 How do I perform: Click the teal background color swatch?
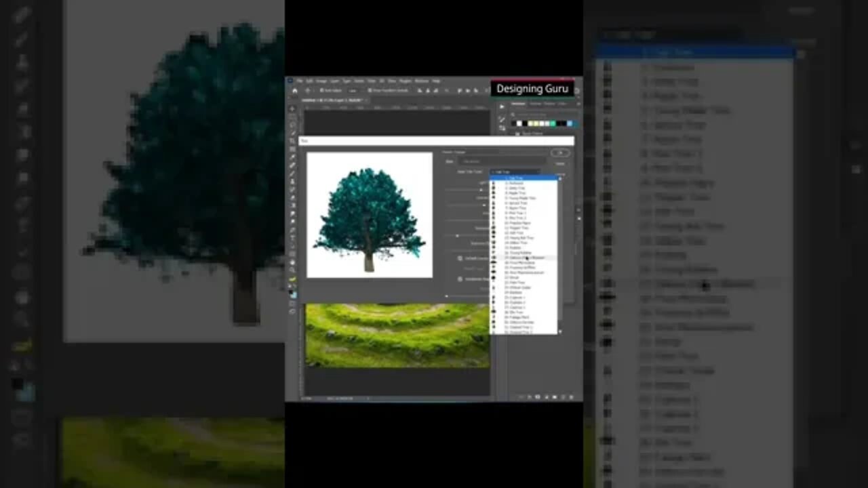[x=294, y=295]
